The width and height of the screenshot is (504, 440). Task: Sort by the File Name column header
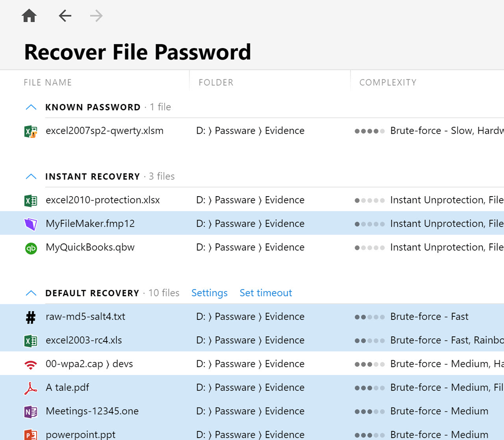coord(48,82)
